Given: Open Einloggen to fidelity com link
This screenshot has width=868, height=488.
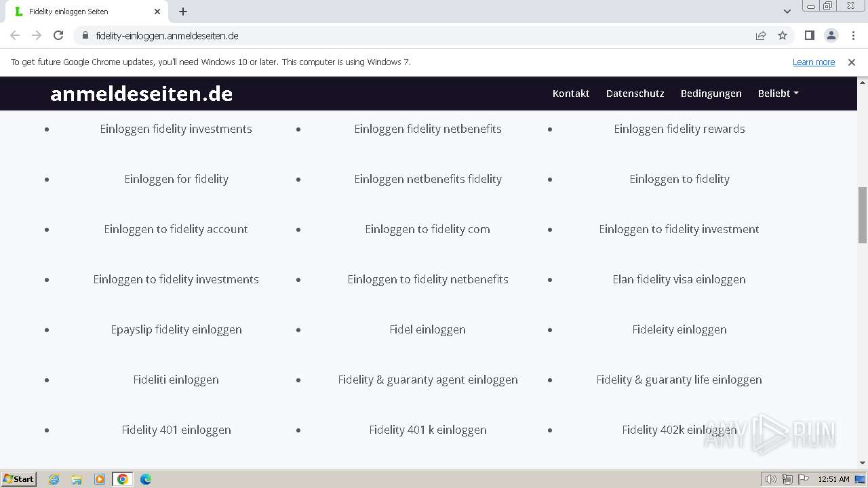Looking at the screenshot, I should (427, 229).
